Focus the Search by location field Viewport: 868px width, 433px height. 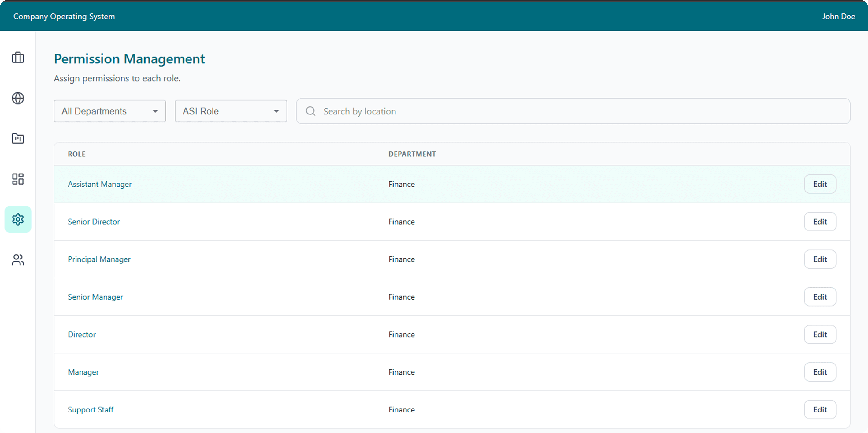tap(573, 111)
